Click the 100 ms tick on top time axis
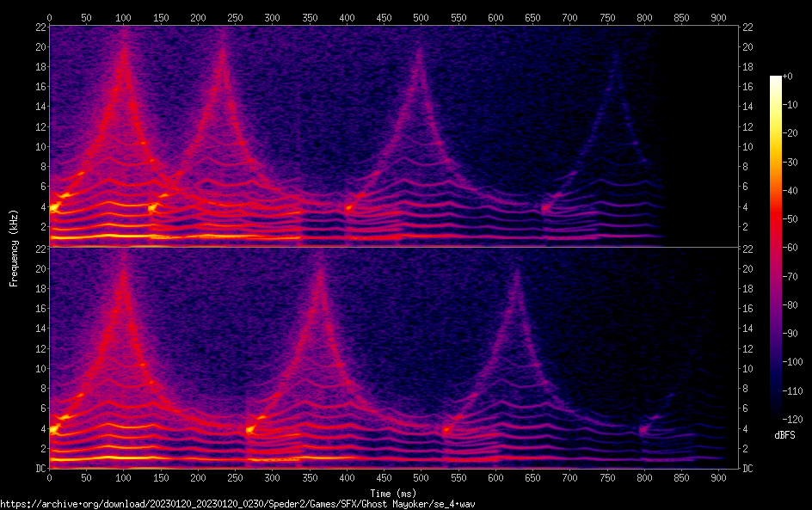Screen dimensions: 812x510 (124, 16)
